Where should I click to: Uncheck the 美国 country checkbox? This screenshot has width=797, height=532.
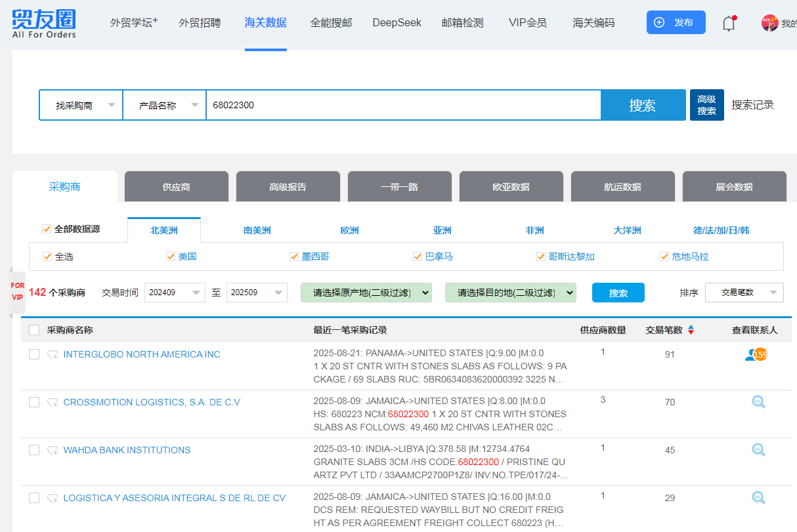(171, 256)
